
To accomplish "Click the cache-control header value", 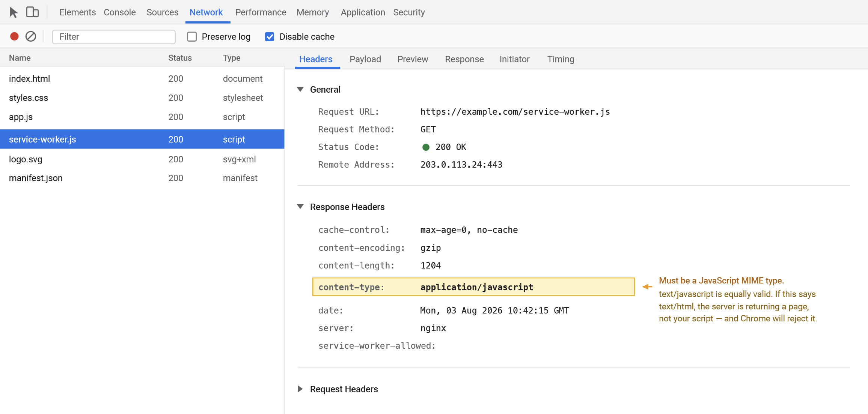I will (x=469, y=230).
